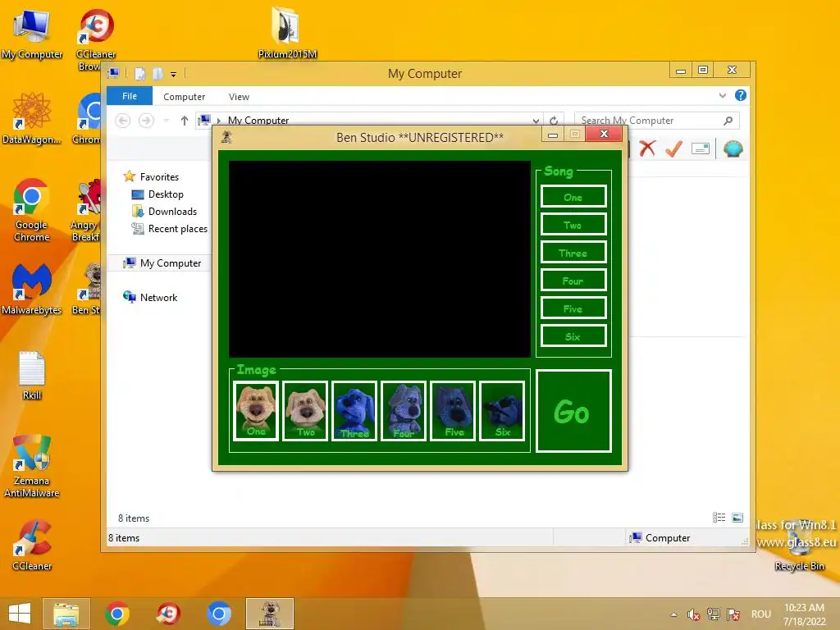Viewport: 840px width, 630px height.
Task: Open the View ribbon tab
Action: click(239, 97)
